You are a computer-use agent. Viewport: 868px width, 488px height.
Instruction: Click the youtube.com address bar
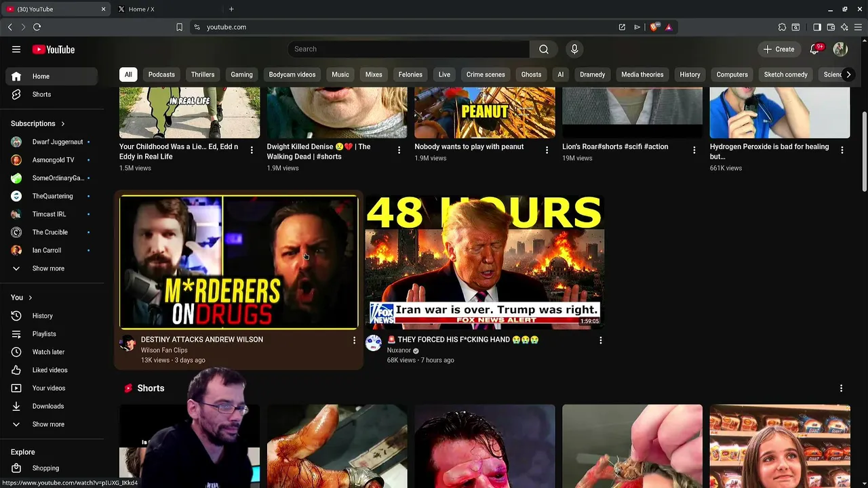(407, 27)
